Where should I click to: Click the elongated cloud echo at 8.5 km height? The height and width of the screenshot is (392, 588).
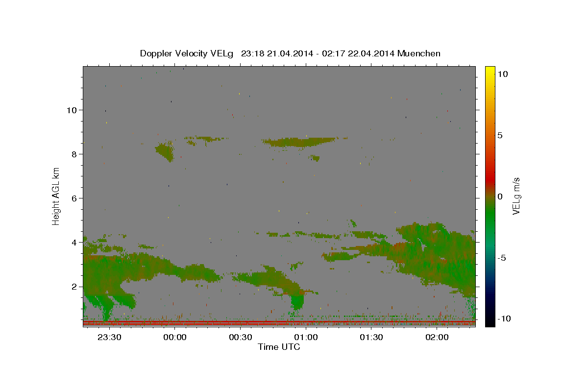(299, 142)
